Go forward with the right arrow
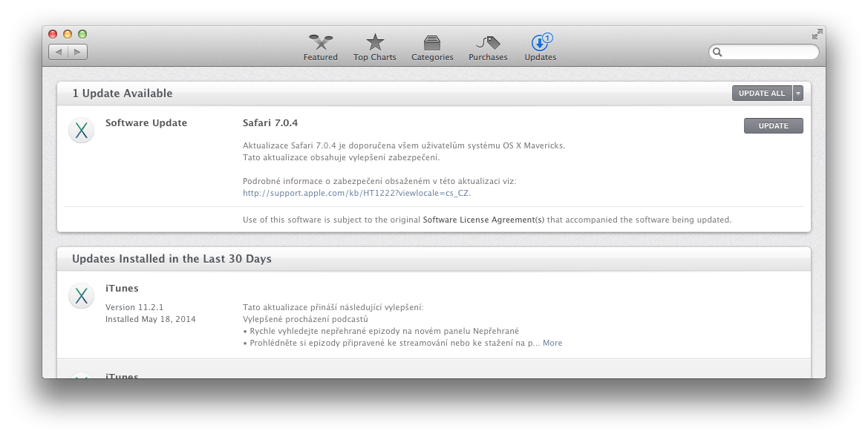The width and height of the screenshot is (868, 437). point(77,52)
